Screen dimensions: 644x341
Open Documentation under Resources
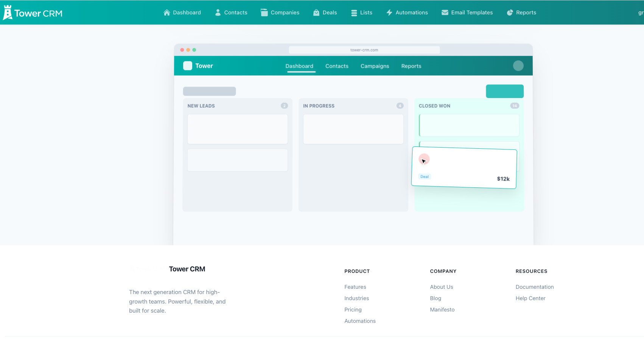pos(534,287)
